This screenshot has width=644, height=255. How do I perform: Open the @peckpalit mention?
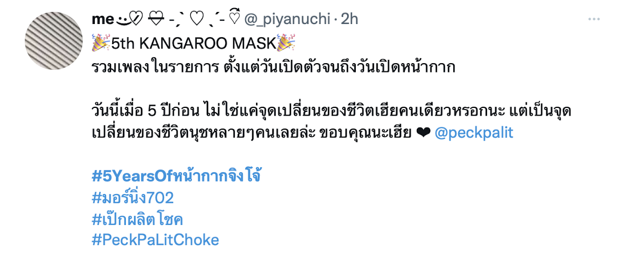coord(473,133)
